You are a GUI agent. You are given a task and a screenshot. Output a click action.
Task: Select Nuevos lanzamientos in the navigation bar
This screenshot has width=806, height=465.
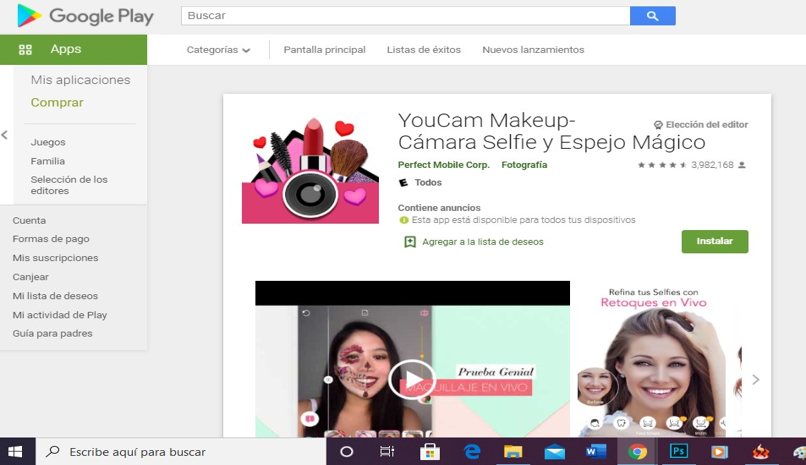[x=533, y=50]
